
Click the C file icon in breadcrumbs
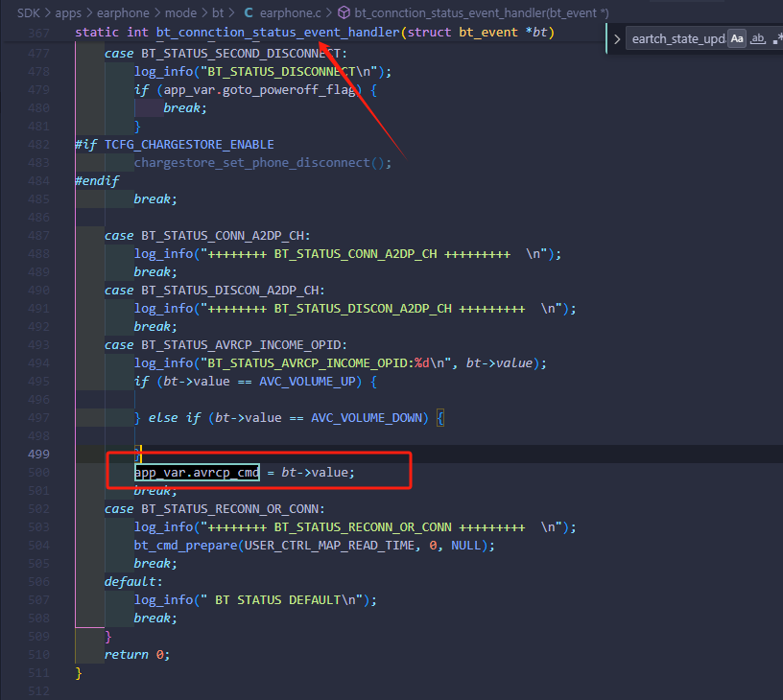249,13
